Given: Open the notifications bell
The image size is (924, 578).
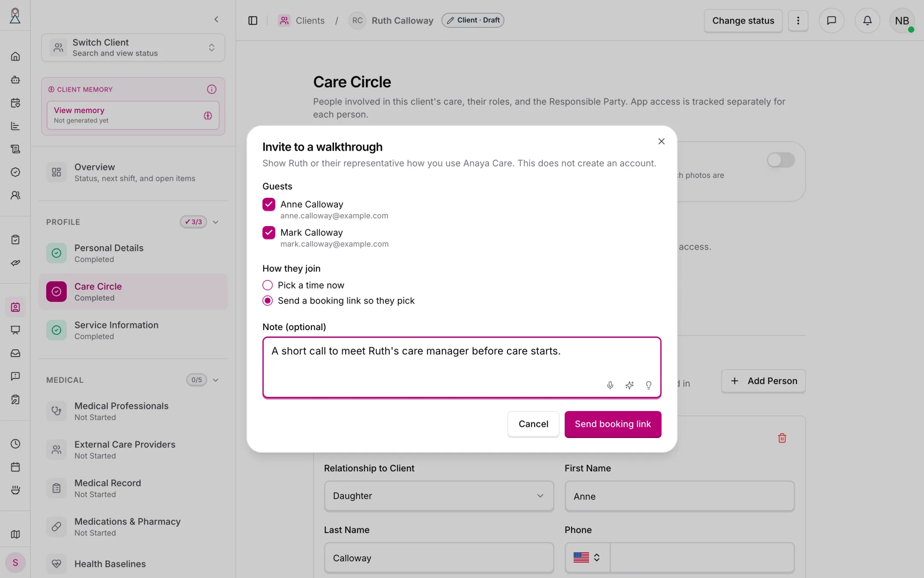Looking at the screenshot, I should click(867, 21).
